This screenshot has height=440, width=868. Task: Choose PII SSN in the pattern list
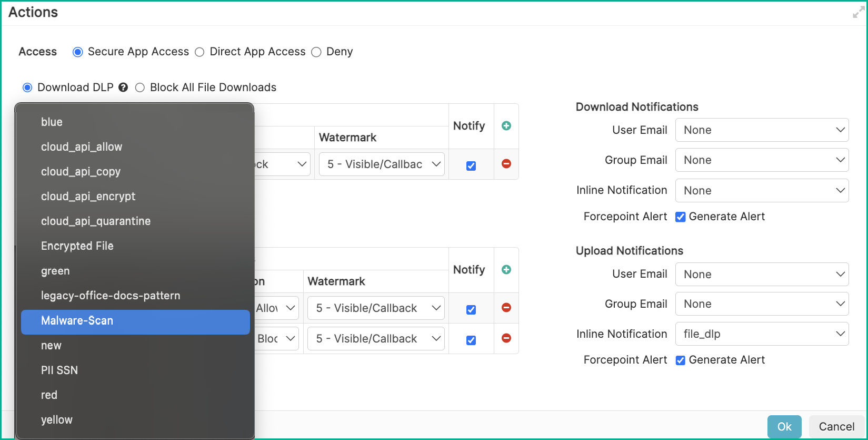[x=59, y=370]
